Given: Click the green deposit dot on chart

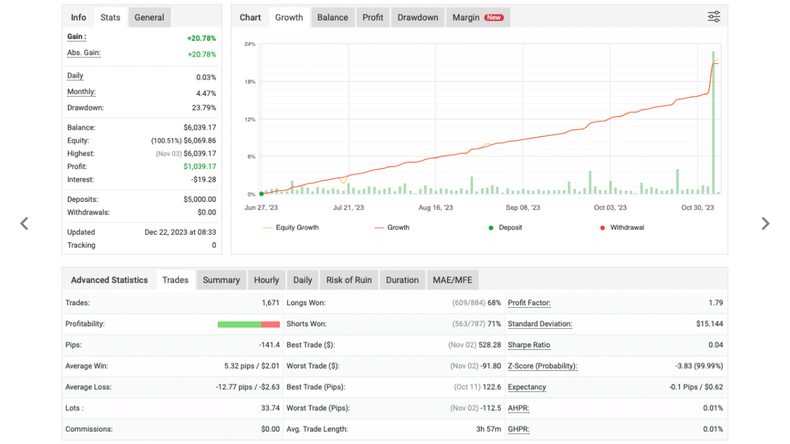Looking at the screenshot, I should click(261, 194).
